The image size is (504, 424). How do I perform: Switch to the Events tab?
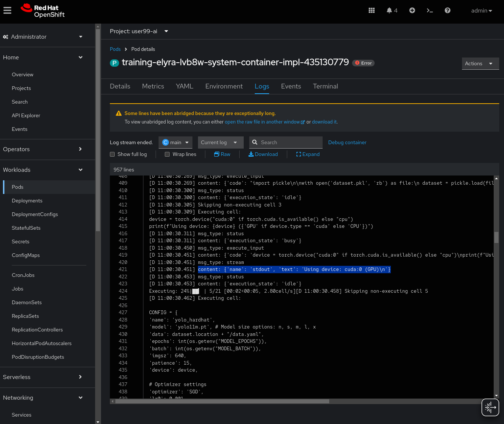(x=291, y=86)
